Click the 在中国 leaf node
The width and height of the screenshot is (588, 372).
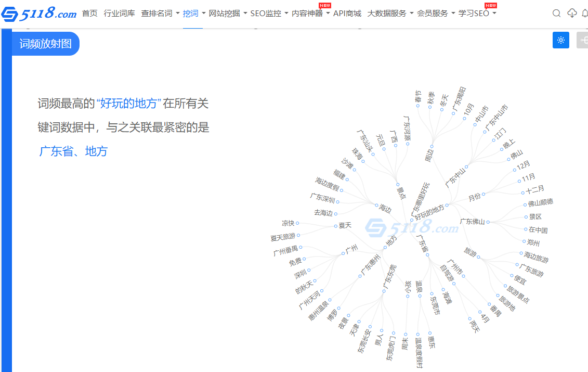pos(538,230)
